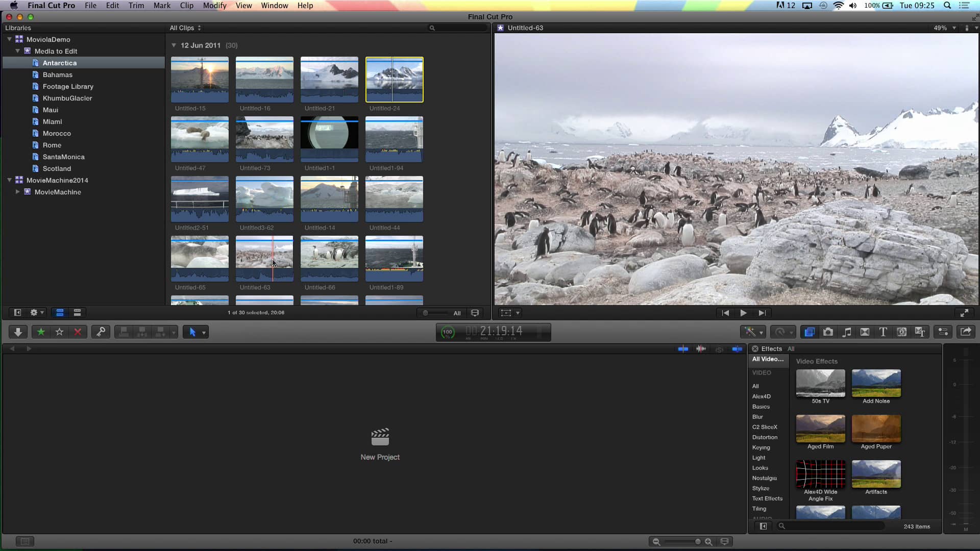Click the Media Import down-arrow icon
This screenshot has height=551, width=980.
pos(18,332)
